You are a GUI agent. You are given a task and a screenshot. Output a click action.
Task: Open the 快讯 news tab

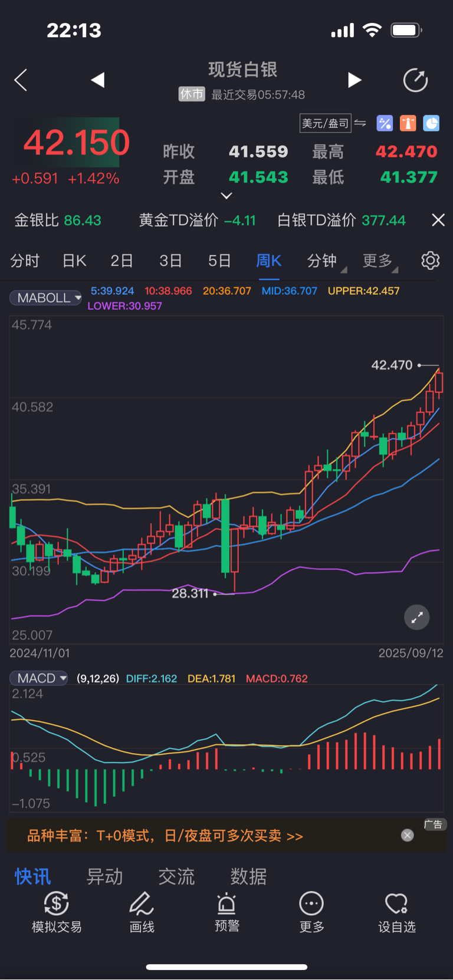[x=33, y=876]
